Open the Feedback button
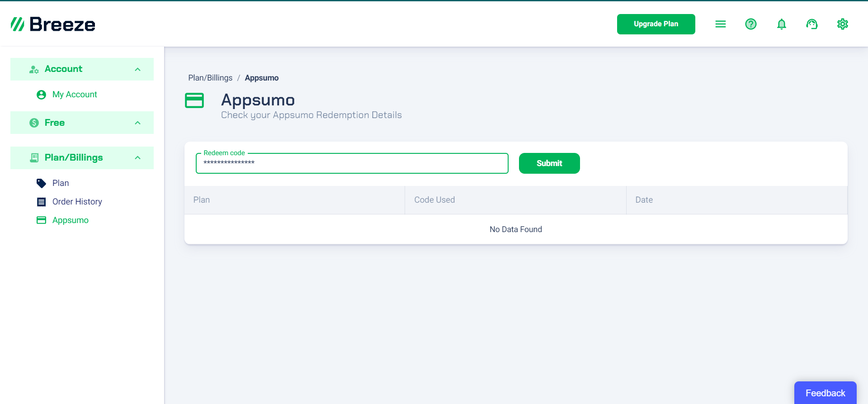The image size is (868, 404). (x=825, y=393)
